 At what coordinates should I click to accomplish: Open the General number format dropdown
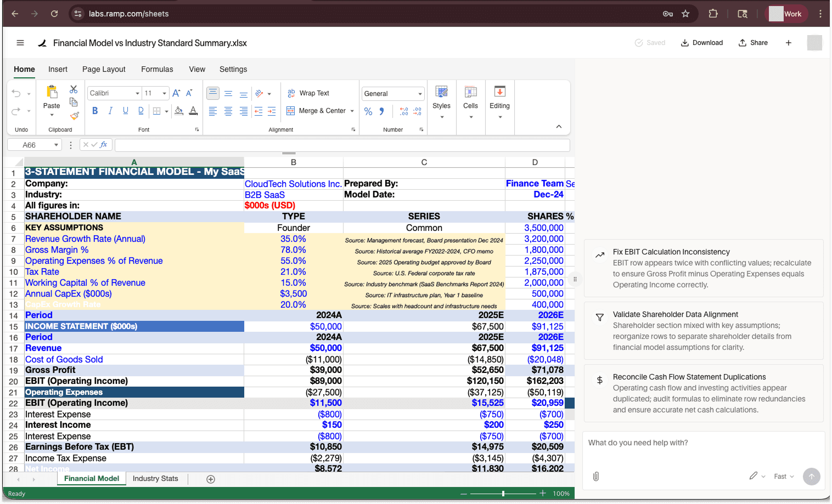[x=392, y=93]
